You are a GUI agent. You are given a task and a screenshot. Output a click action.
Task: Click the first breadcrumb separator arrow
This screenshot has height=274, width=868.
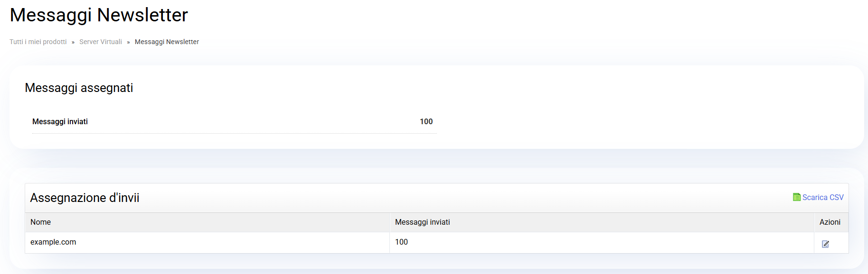[73, 42]
